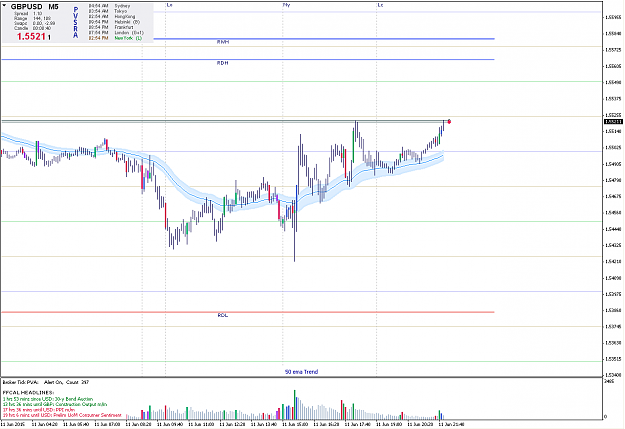Click the Spread 1.10 row
This screenshot has width=625, height=429.
(28, 14)
